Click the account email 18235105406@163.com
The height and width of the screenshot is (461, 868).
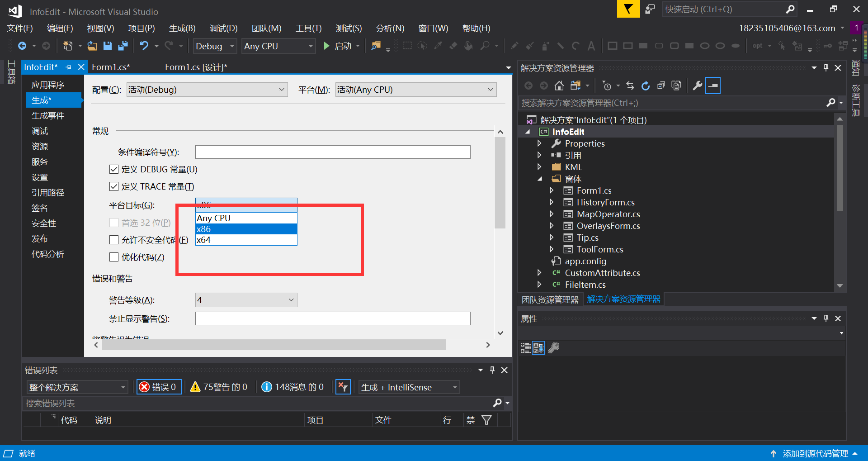[x=787, y=28]
